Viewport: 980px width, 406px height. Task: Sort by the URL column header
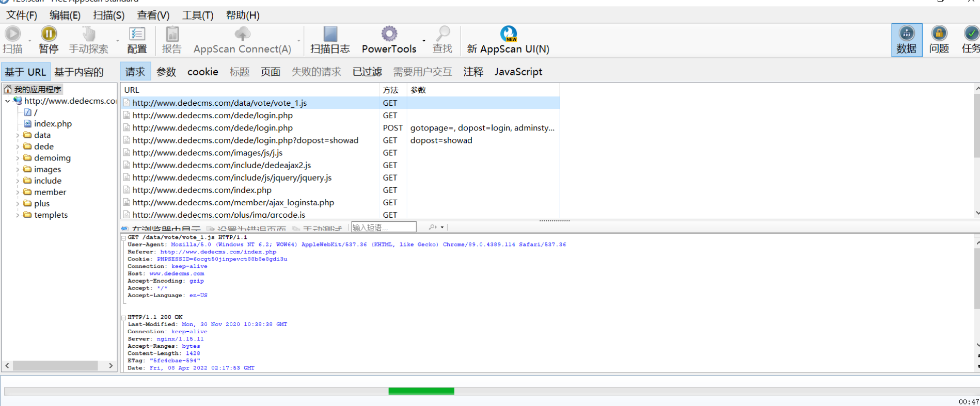pyautogui.click(x=250, y=90)
